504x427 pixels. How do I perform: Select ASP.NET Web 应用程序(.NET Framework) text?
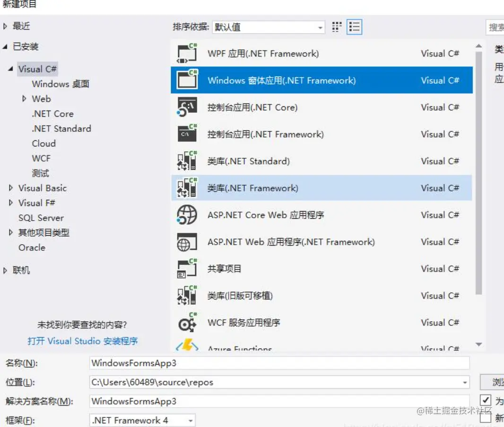click(291, 242)
